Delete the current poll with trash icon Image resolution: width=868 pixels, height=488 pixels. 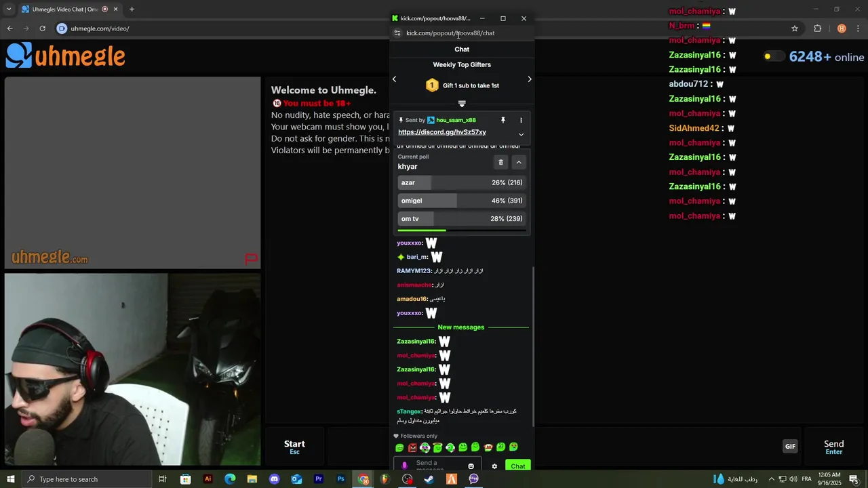point(500,162)
